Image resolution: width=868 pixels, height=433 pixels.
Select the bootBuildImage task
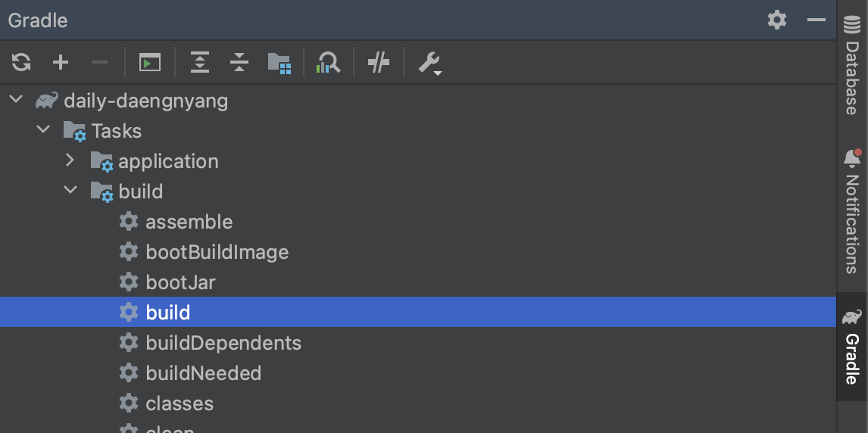[x=217, y=252]
